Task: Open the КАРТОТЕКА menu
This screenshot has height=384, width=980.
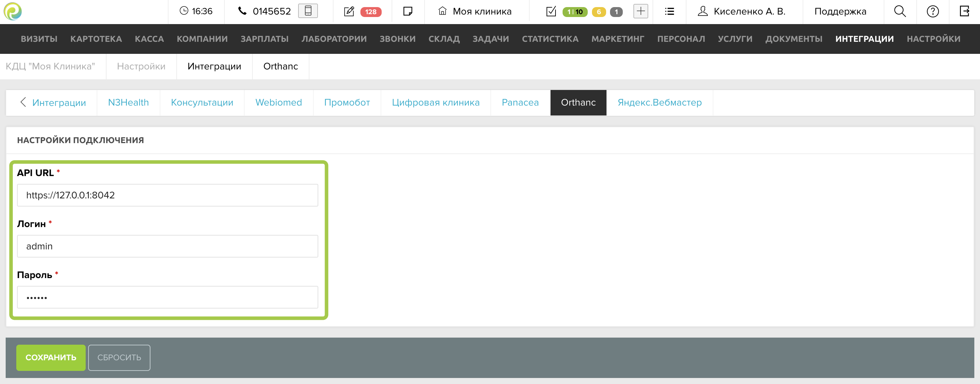Action: click(x=96, y=39)
